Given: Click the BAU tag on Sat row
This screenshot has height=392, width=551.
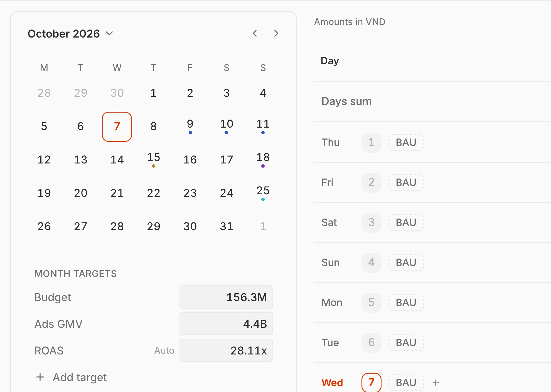Looking at the screenshot, I should coord(406,223).
